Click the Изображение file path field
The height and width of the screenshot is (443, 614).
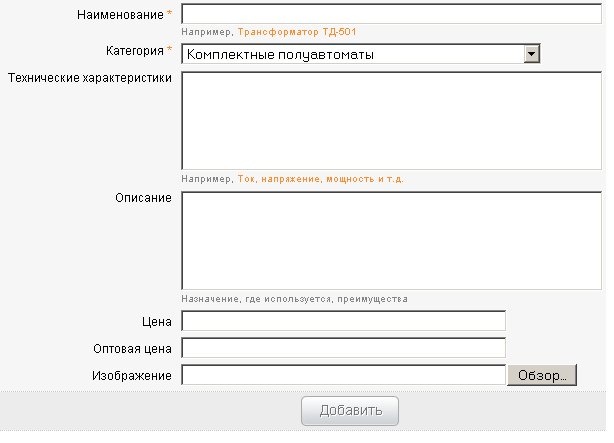coord(343,375)
